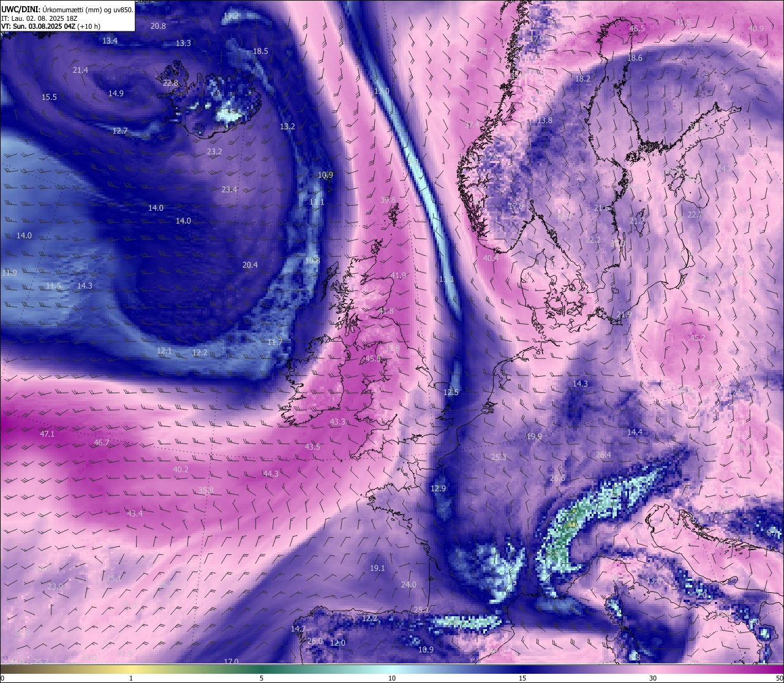Click the 24.0 value label
The height and width of the screenshot is (683, 784).
pyautogui.click(x=409, y=584)
